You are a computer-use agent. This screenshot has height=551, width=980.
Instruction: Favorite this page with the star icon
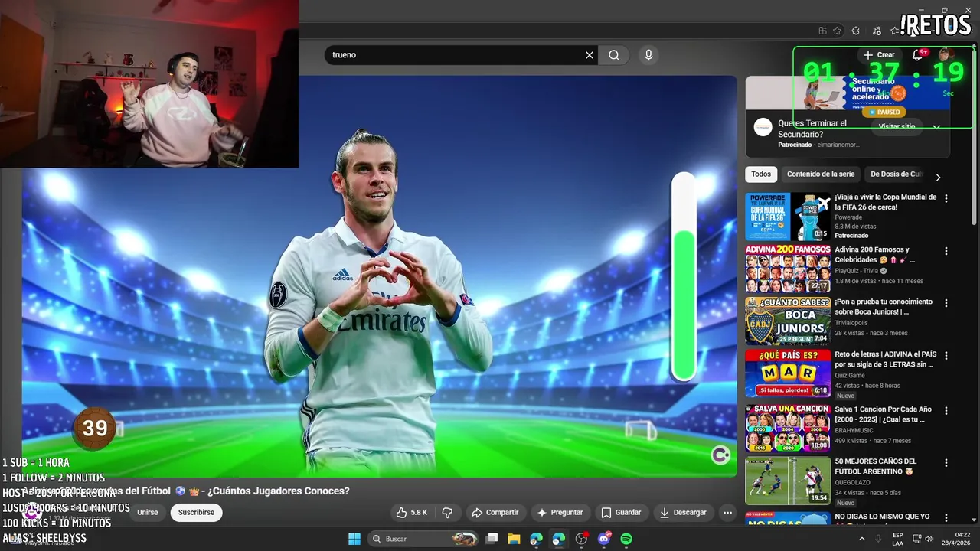coord(837,31)
